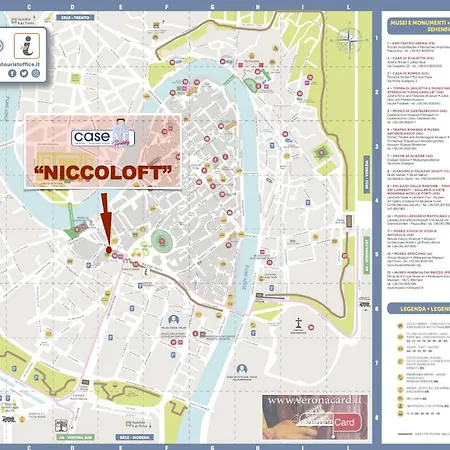450x450 pixels.
Task: Select list entry '10 - MUSEO LAPIDARIO MAFFEIANO'
Action: (x=418, y=216)
